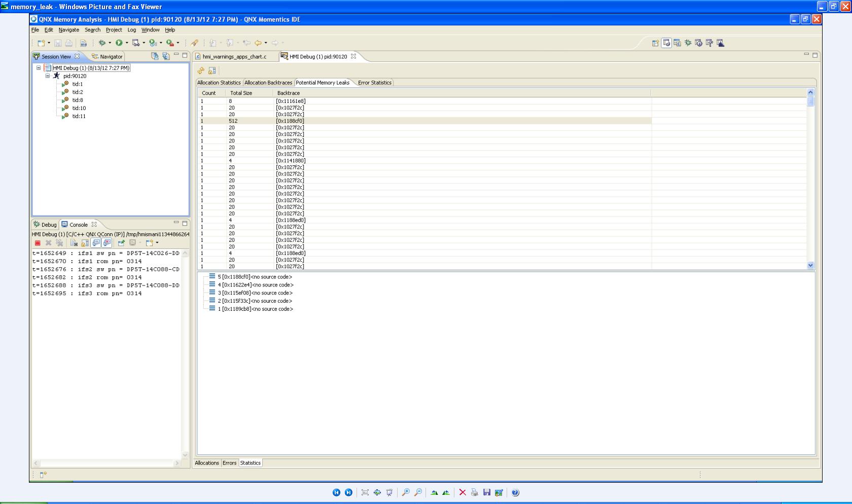This screenshot has width=852, height=504.
Task: Click the leak table vertical scrollbar down arrow
Action: click(810, 265)
